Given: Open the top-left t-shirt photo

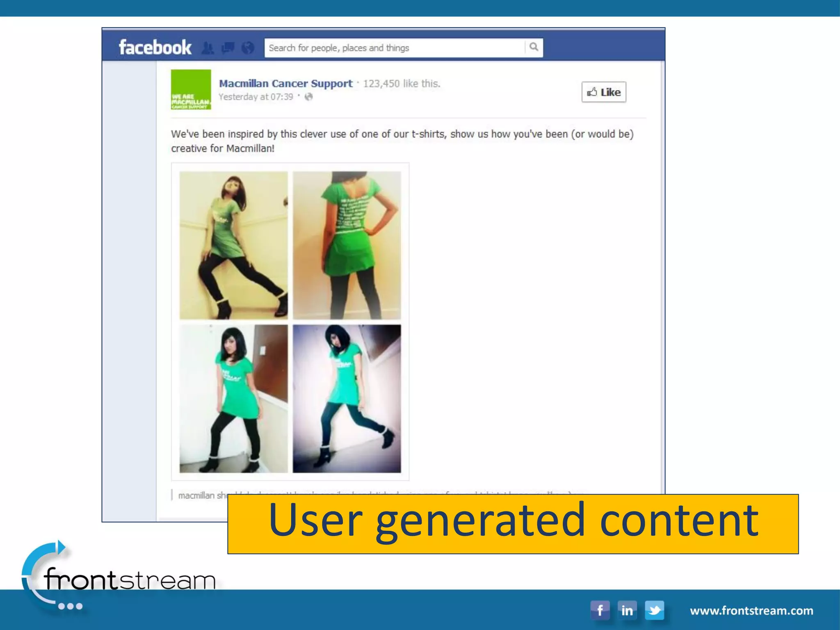Looking at the screenshot, I should pyautogui.click(x=234, y=245).
